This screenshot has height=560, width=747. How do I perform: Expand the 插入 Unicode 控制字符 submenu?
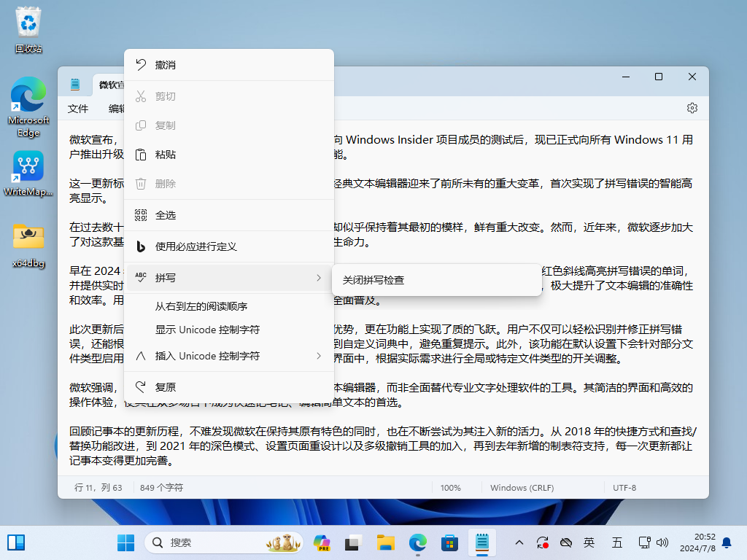319,356
